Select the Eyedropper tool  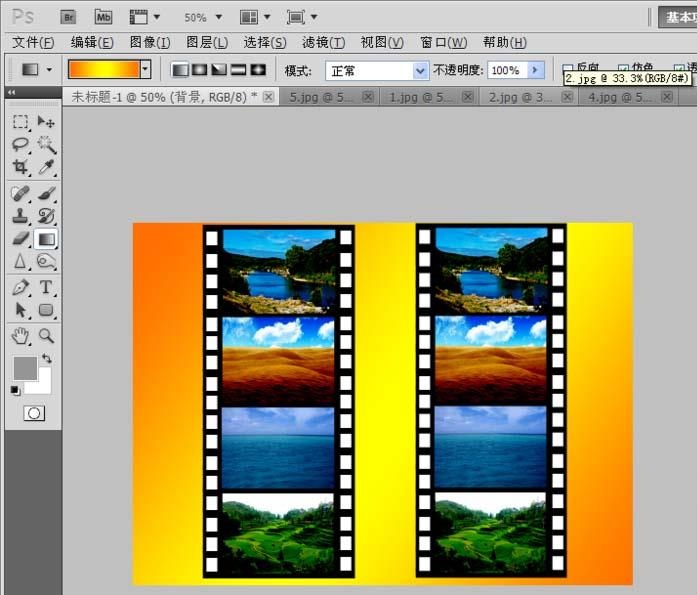pos(46,168)
